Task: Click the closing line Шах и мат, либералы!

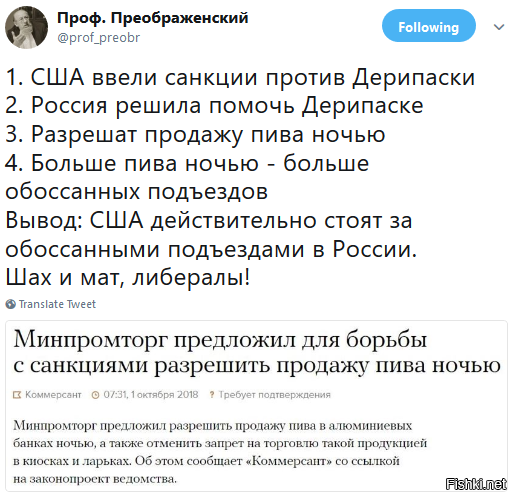Action: pos(128,277)
